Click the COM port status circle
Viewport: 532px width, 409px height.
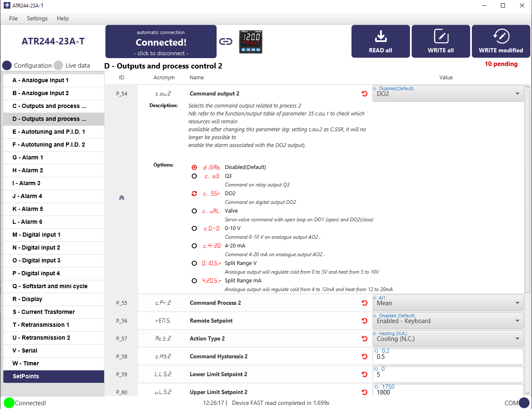tap(524, 403)
